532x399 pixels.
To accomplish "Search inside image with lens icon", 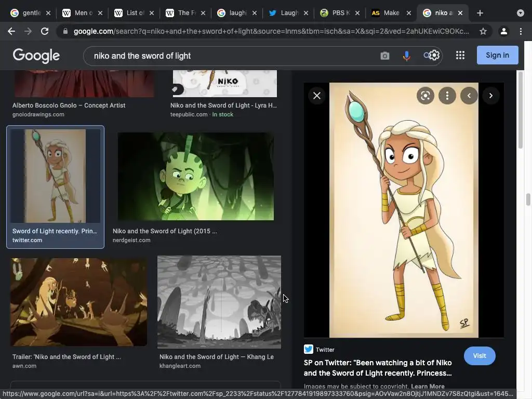I will 425,96.
